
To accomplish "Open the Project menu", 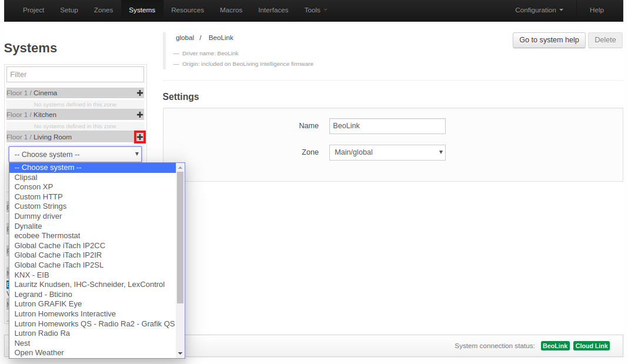I will tap(34, 10).
